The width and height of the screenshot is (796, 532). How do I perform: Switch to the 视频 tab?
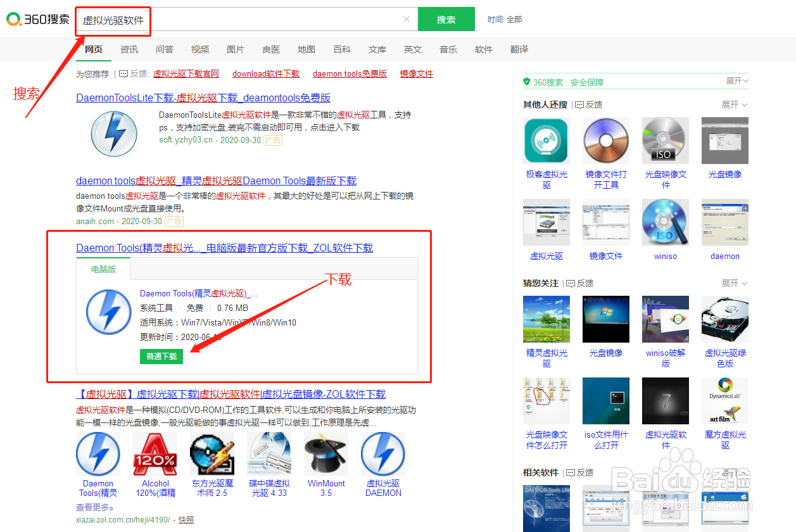(200, 49)
